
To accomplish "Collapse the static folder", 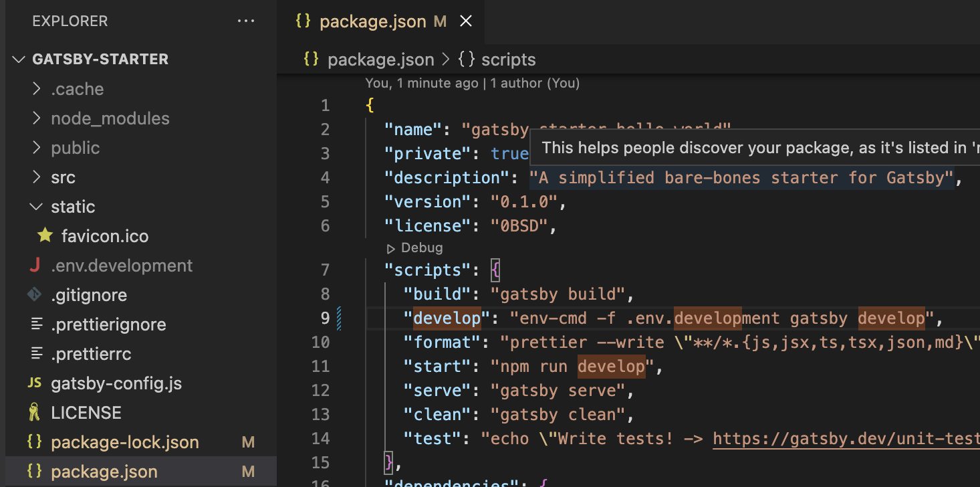I will click(36, 207).
